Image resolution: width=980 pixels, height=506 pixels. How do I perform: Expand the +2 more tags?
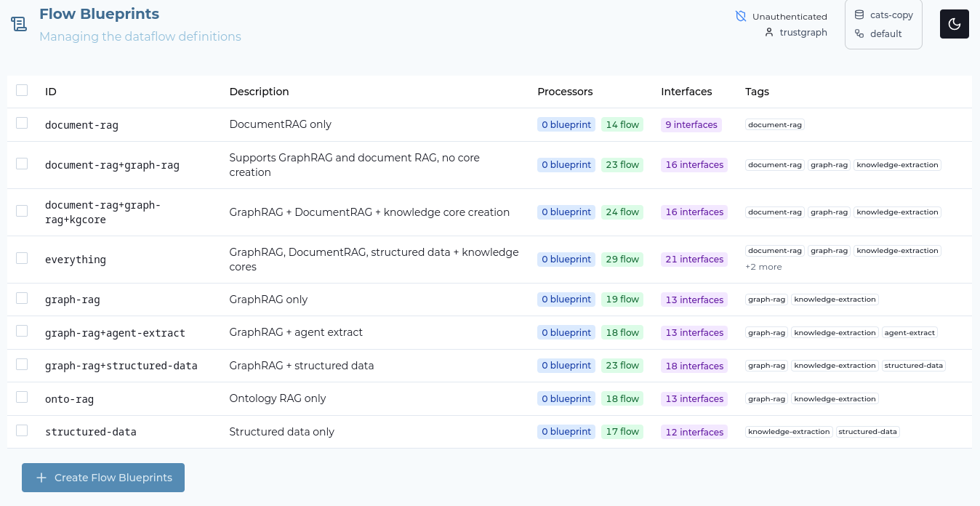click(x=763, y=267)
